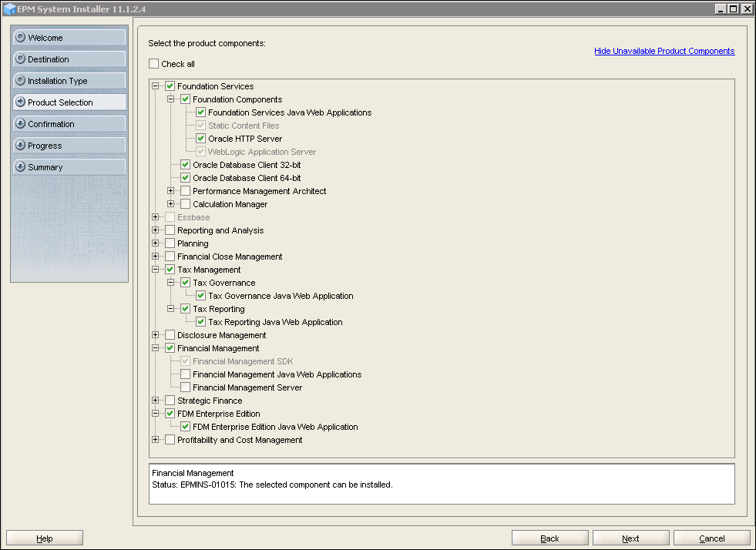756x550 pixels.
Task: Click the Cancel button
Action: (711, 538)
